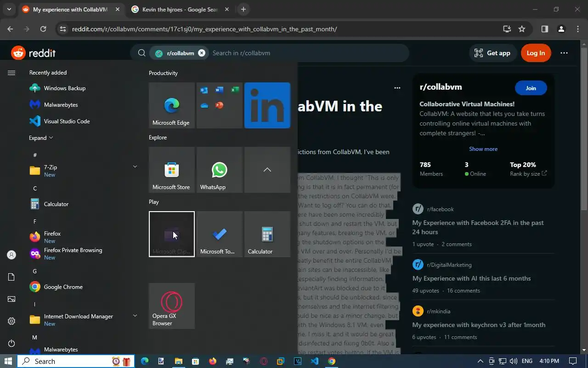Open the Chrome three-dot menu
Image resolution: width=588 pixels, height=368 pixels.
[x=578, y=29]
